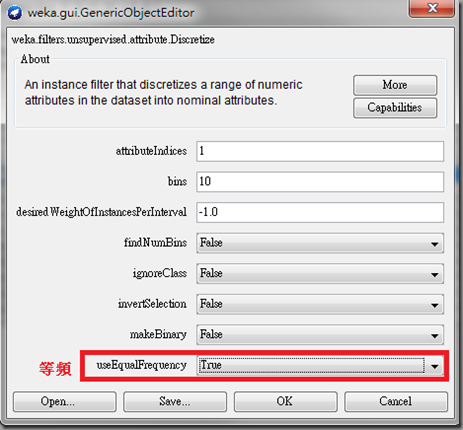Open the ignoreClass combo box

(x=320, y=273)
